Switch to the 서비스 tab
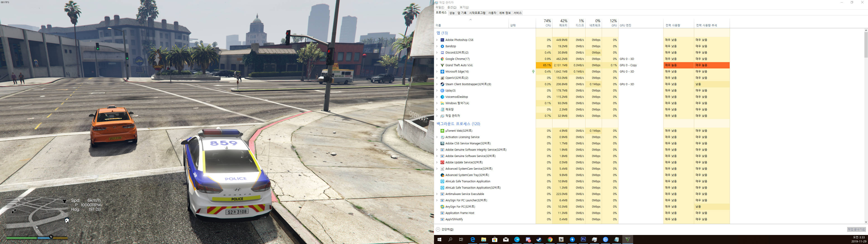The image size is (868, 244). (518, 13)
